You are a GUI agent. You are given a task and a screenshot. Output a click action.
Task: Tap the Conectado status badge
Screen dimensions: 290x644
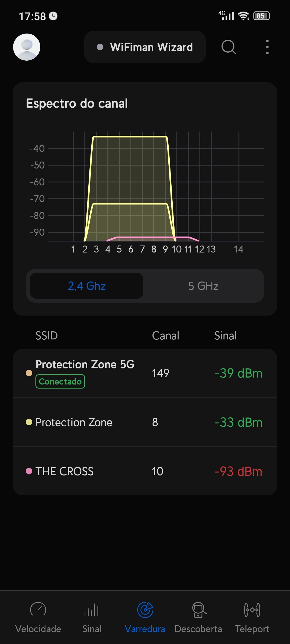tap(60, 381)
